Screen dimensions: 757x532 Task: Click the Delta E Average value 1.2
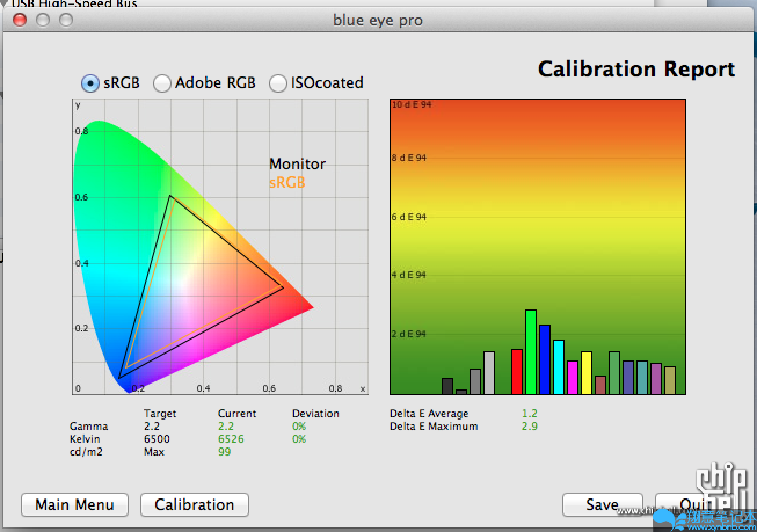point(529,414)
